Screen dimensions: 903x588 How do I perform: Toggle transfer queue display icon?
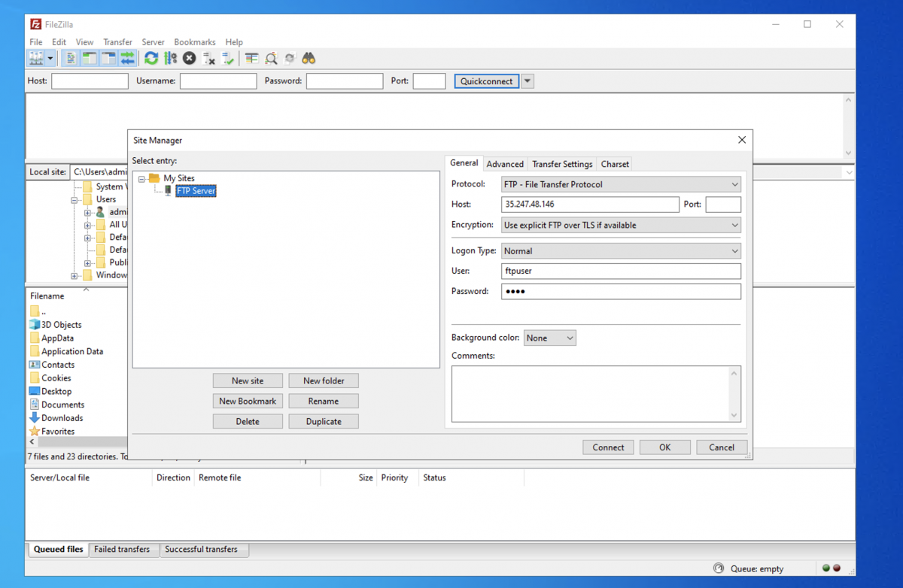pyautogui.click(x=127, y=58)
